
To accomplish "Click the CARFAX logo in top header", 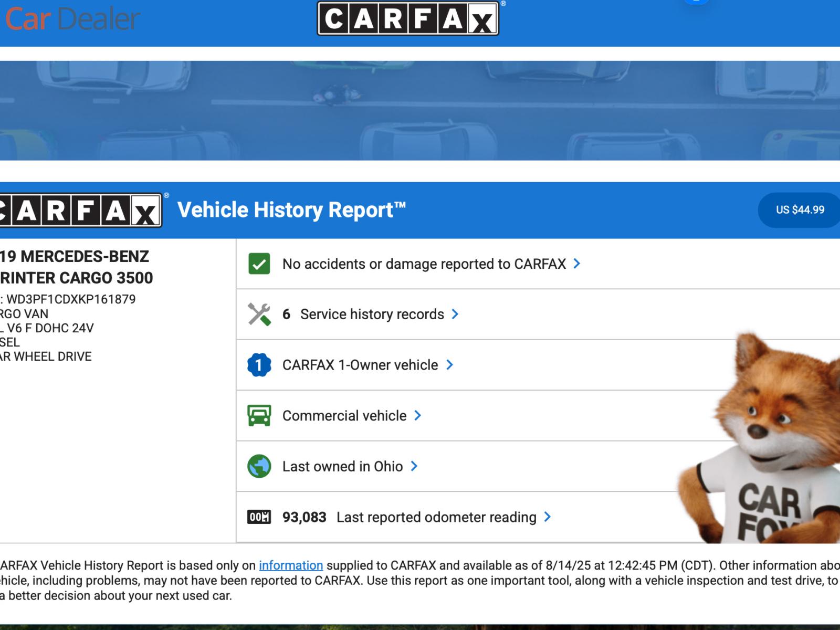I will [x=408, y=18].
